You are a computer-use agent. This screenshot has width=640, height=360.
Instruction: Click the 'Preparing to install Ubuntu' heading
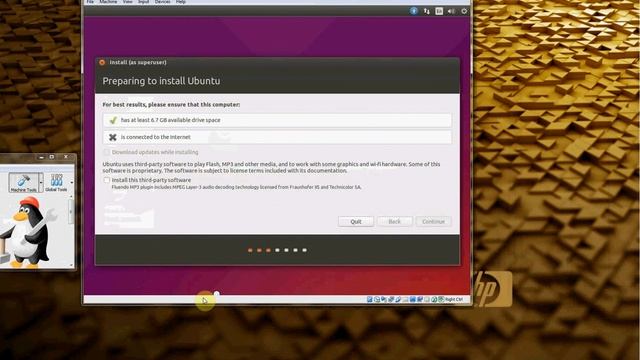pos(161,81)
